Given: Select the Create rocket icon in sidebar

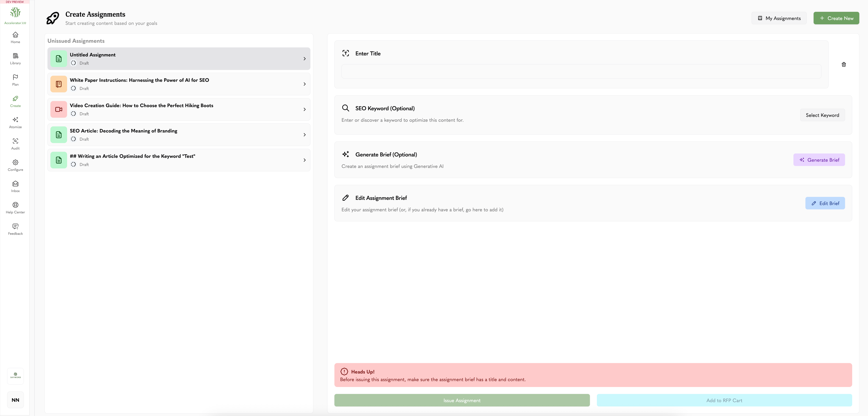Looking at the screenshot, I should coord(15,99).
